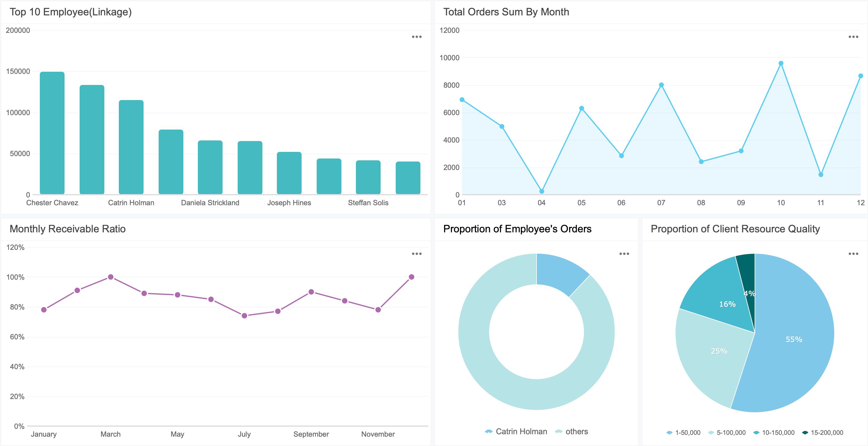Click the month 05 data point
The height and width of the screenshot is (446, 868).
tap(581, 108)
